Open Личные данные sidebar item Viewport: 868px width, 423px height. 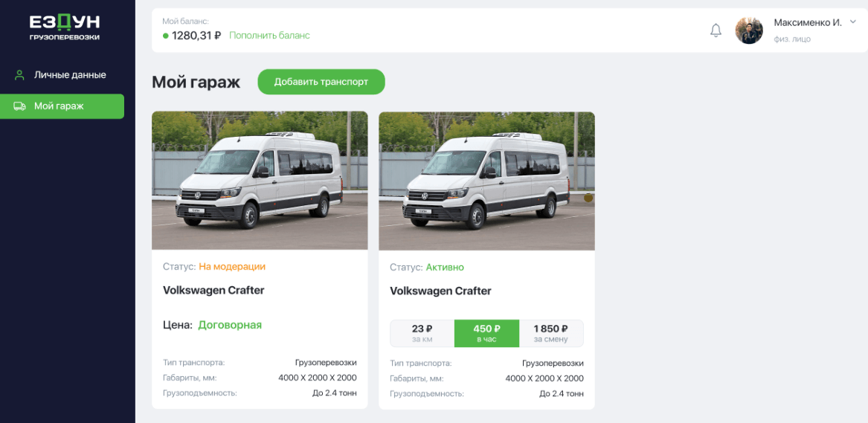pos(62,75)
